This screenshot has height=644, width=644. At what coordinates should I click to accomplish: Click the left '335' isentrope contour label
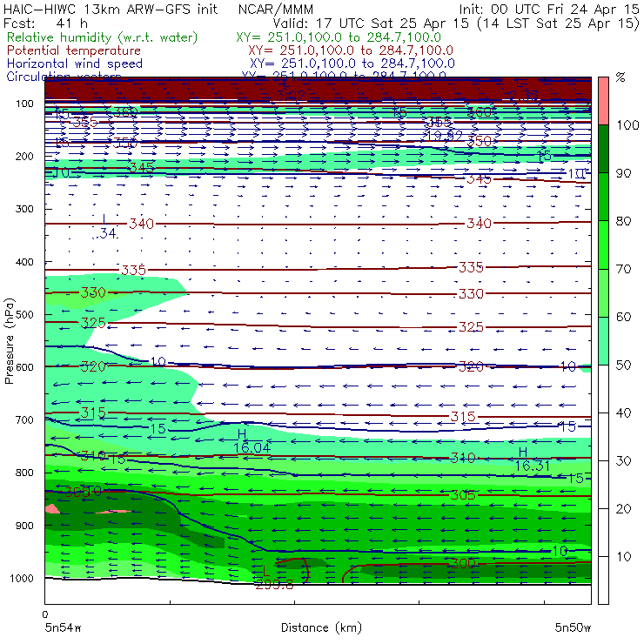click(x=133, y=271)
